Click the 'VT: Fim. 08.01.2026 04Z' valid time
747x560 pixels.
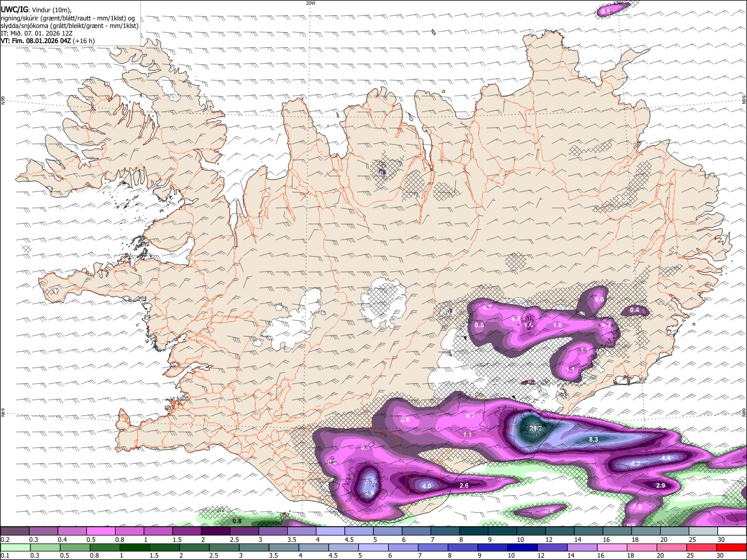(x=36, y=41)
